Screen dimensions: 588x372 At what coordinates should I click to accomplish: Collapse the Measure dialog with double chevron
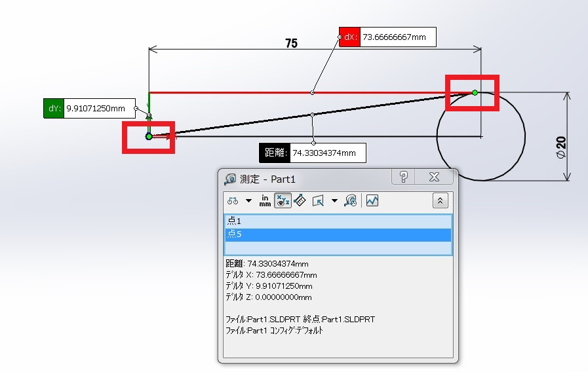[x=441, y=201]
